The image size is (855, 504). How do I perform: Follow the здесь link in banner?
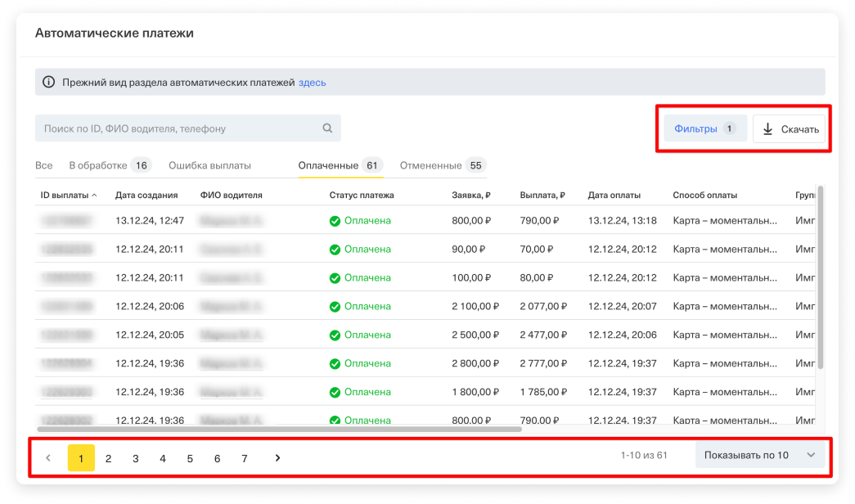pyautogui.click(x=312, y=83)
